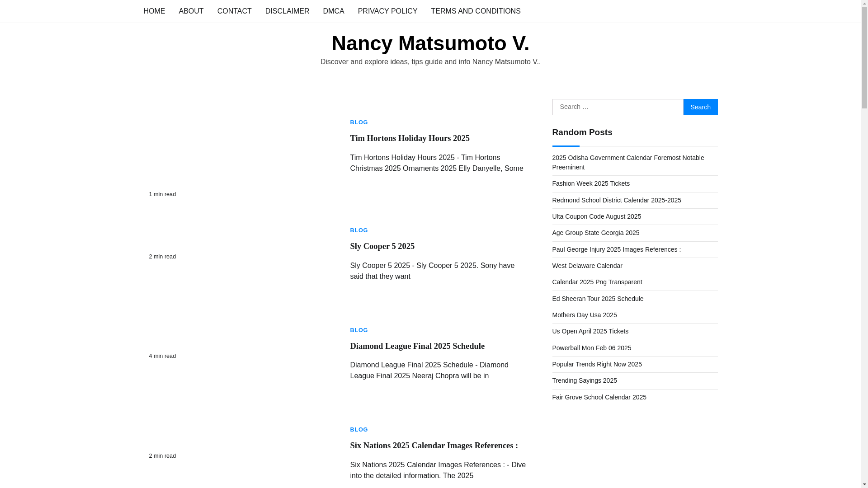The width and height of the screenshot is (868, 488).
Task: Click the '1 min read' label
Action: [x=162, y=194]
